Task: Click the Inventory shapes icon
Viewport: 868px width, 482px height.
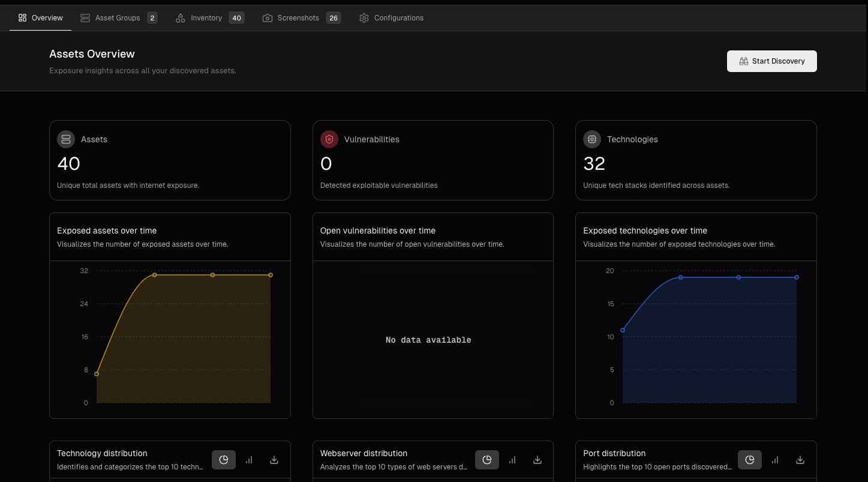Action: click(181, 18)
